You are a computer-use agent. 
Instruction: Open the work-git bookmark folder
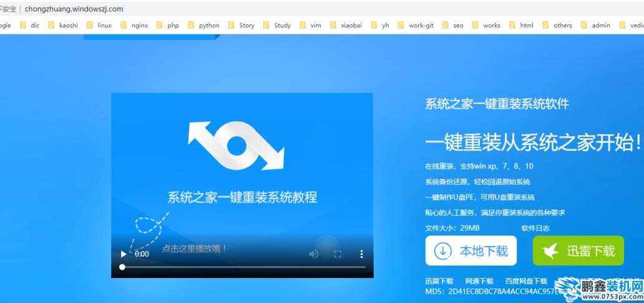click(416, 25)
